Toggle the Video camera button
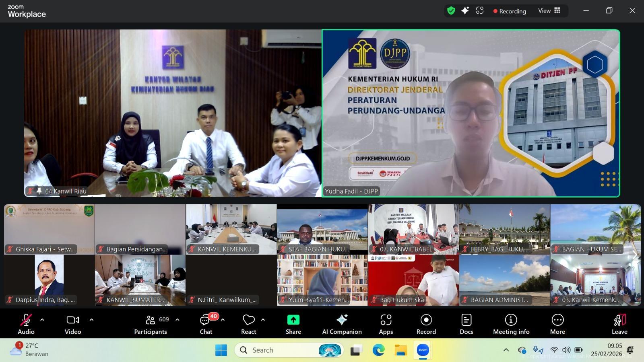The height and width of the screenshot is (362, 644). [73, 323]
